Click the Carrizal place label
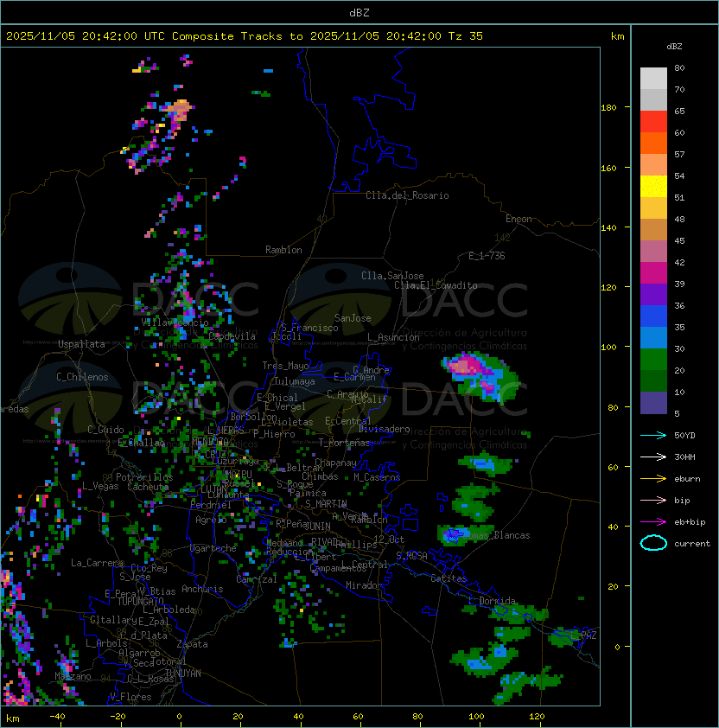The image size is (719, 728). pyautogui.click(x=257, y=579)
